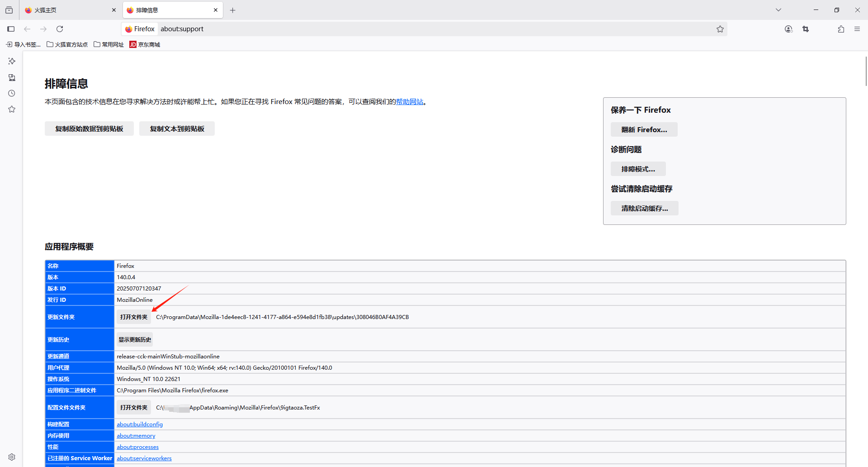This screenshot has height=467, width=868.
Task: Go forward with the forward arrow
Action: 43,29
